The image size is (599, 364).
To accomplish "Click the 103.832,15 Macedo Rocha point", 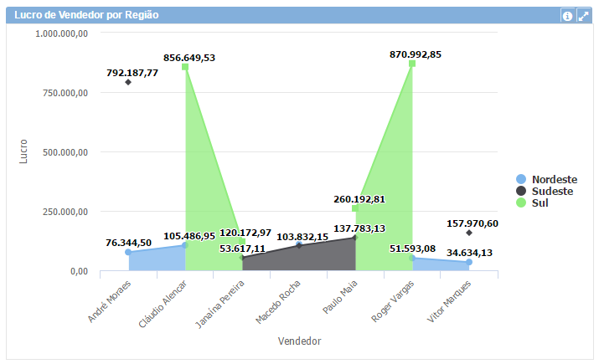I will [x=299, y=245].
